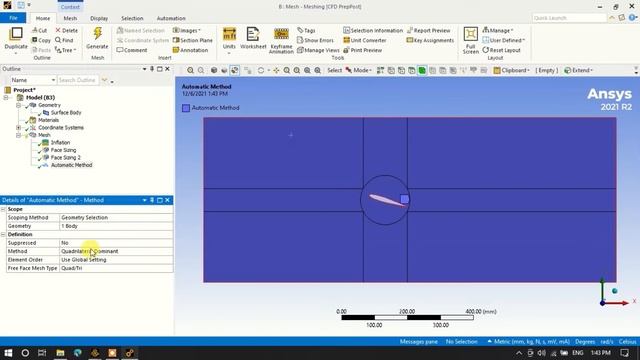Image resolution: width=640 pixels, height=360 pixels.
Task: Click Reset Layout
Action: [x=501, y=50]
